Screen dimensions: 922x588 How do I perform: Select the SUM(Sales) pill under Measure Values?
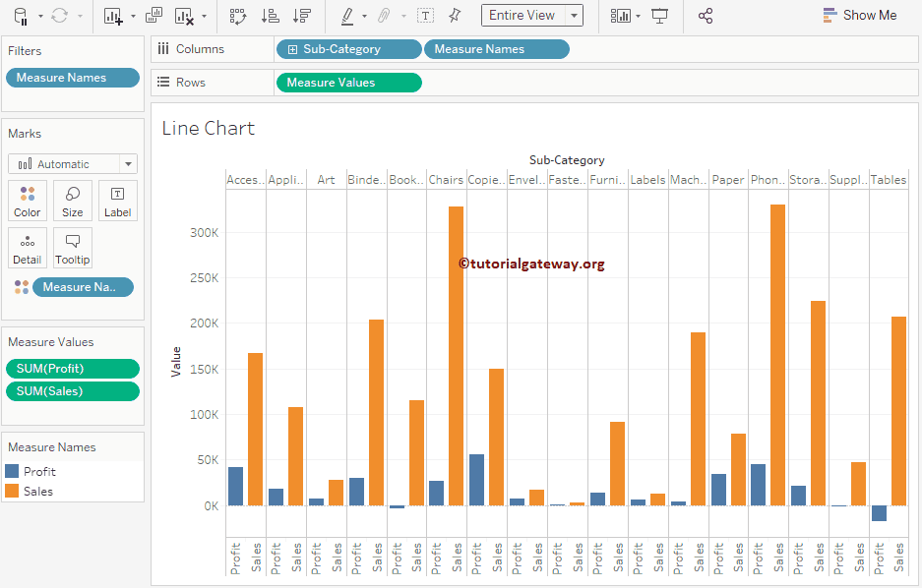point(72,390)
